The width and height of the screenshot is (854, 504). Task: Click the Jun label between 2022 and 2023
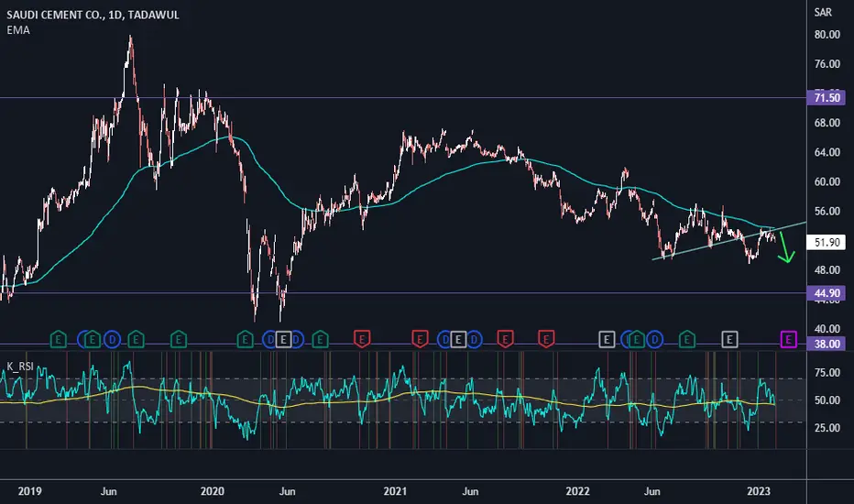click(x=651, y=491)
